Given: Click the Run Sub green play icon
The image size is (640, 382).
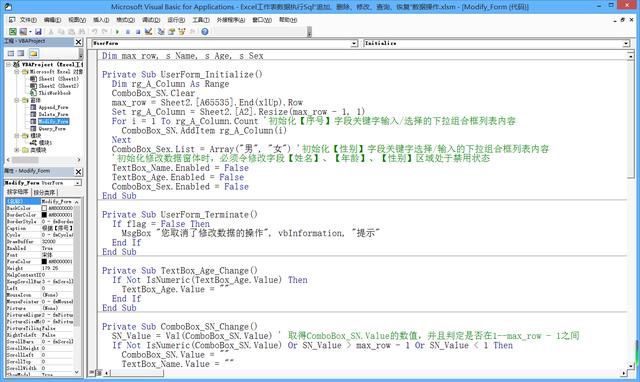Looking at the screenshot, I should coord(117,31).
